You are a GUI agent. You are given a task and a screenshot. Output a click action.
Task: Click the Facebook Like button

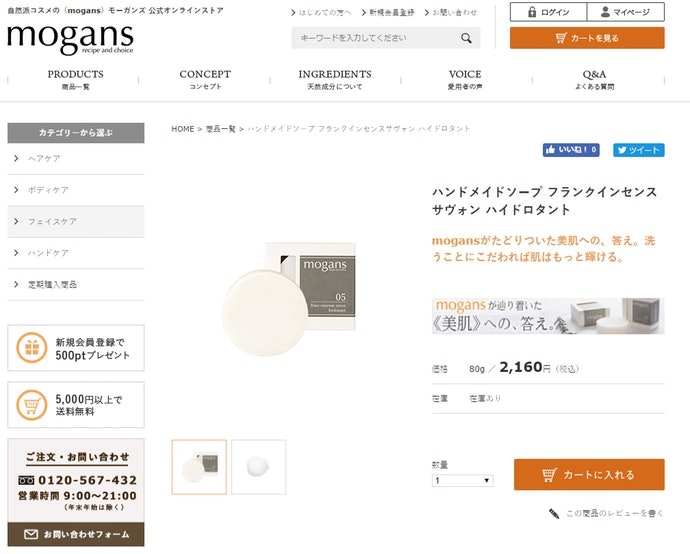tap(571, 150)
